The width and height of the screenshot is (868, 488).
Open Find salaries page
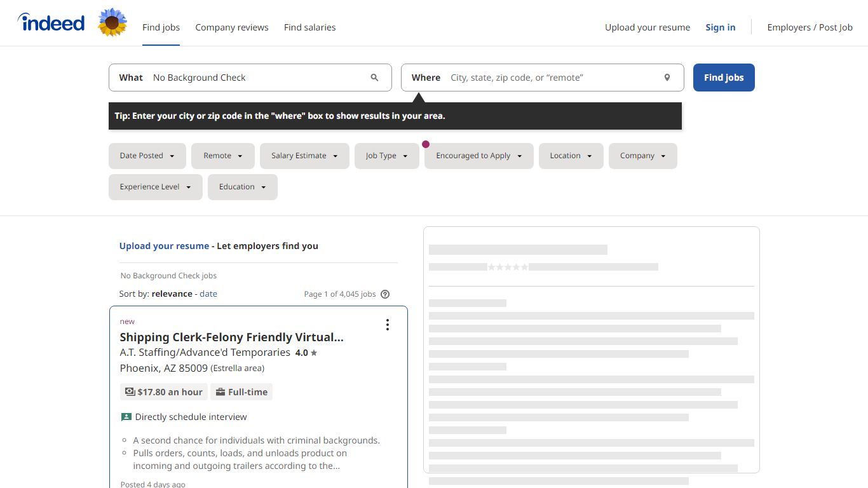[310, 27]
